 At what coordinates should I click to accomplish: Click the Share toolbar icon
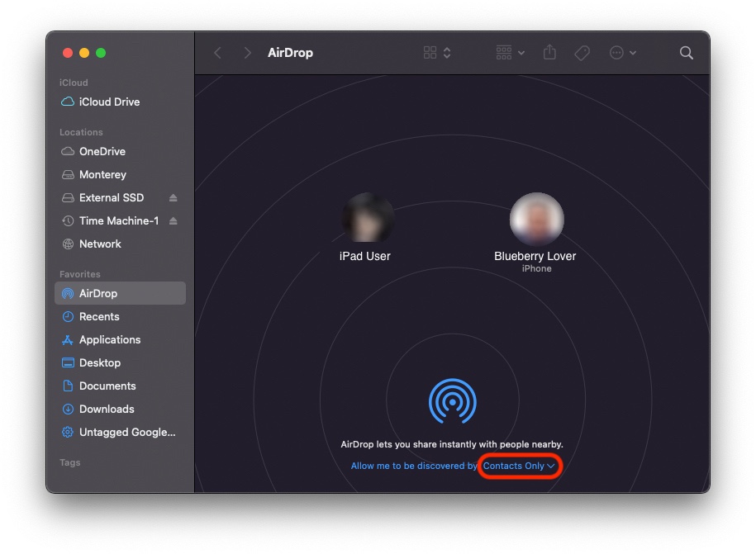[549, 53]
